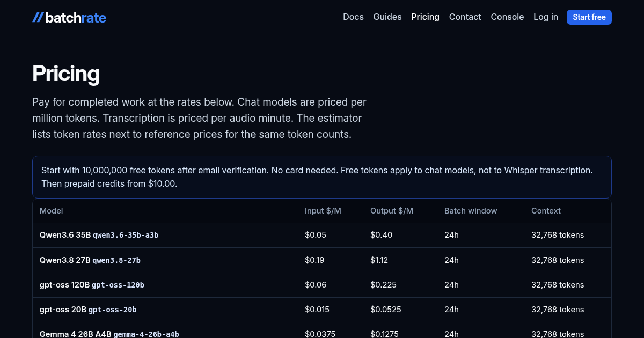Click the $1.12 output price
644x338 pixels.
(379, 260)
